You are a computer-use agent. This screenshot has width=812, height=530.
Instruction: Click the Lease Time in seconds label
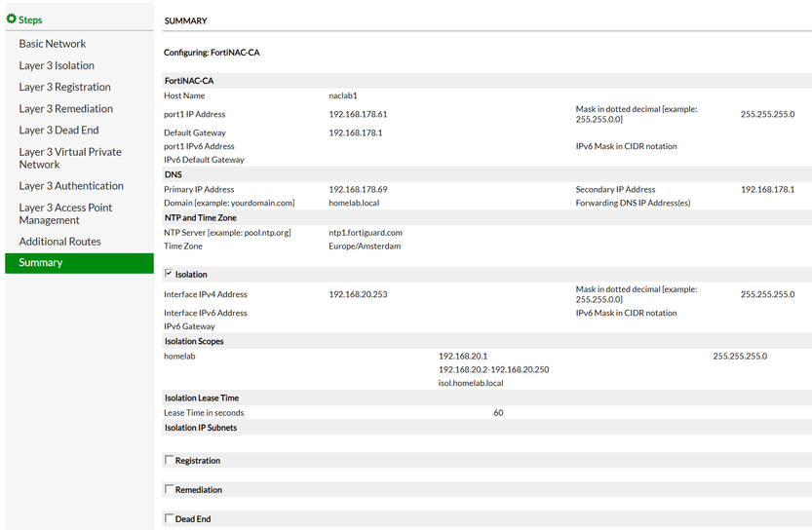204,413
